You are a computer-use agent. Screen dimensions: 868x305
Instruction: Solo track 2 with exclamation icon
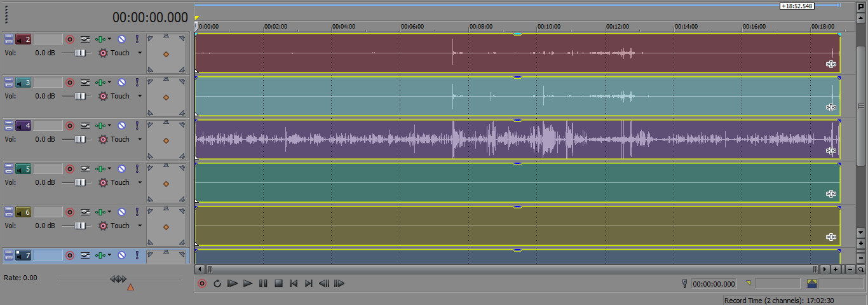click(x=137, y=39)
